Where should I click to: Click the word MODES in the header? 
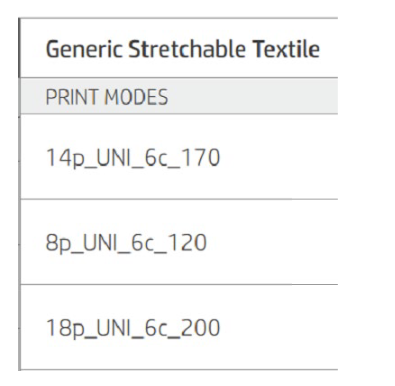(x=136, y=97)
